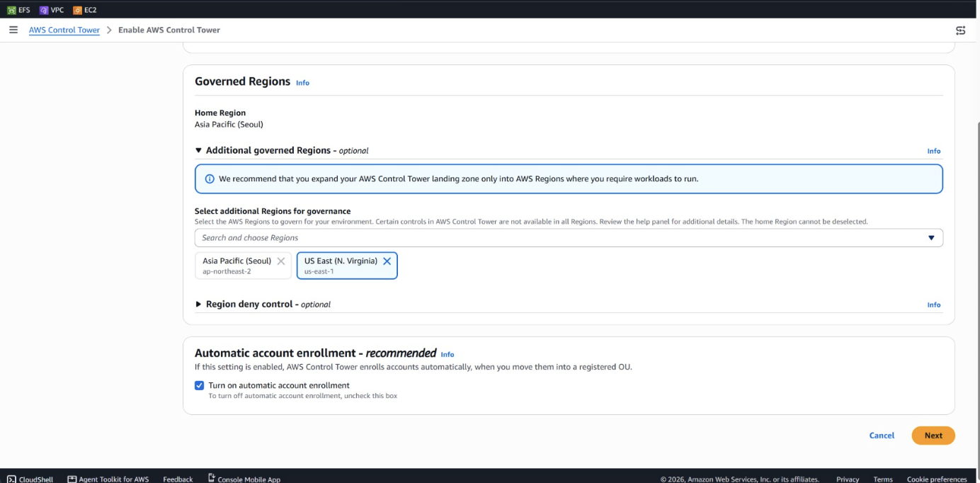This screenshot has width=980, height=483.
Task: Open the Console Mobile App link
Action: point(244,479)
